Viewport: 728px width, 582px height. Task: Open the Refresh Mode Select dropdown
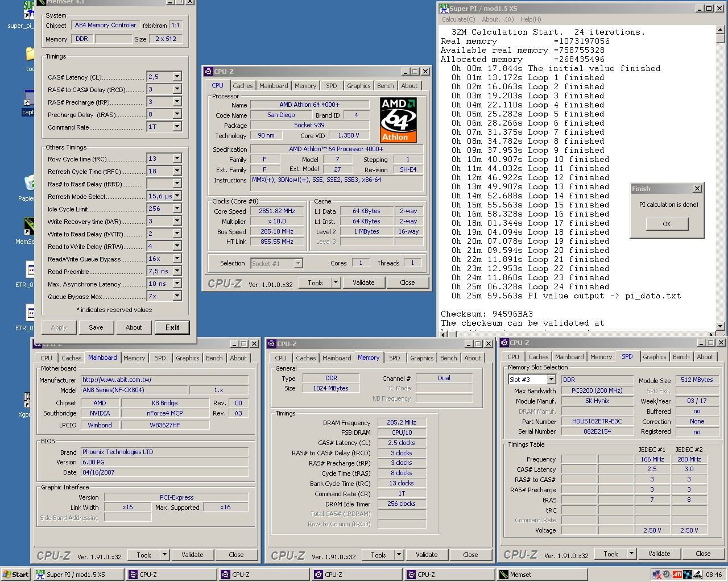177,196
